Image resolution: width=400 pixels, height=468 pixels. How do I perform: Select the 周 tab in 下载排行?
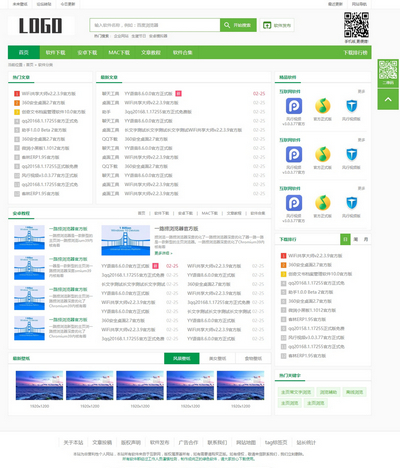[x=356, y=239]
